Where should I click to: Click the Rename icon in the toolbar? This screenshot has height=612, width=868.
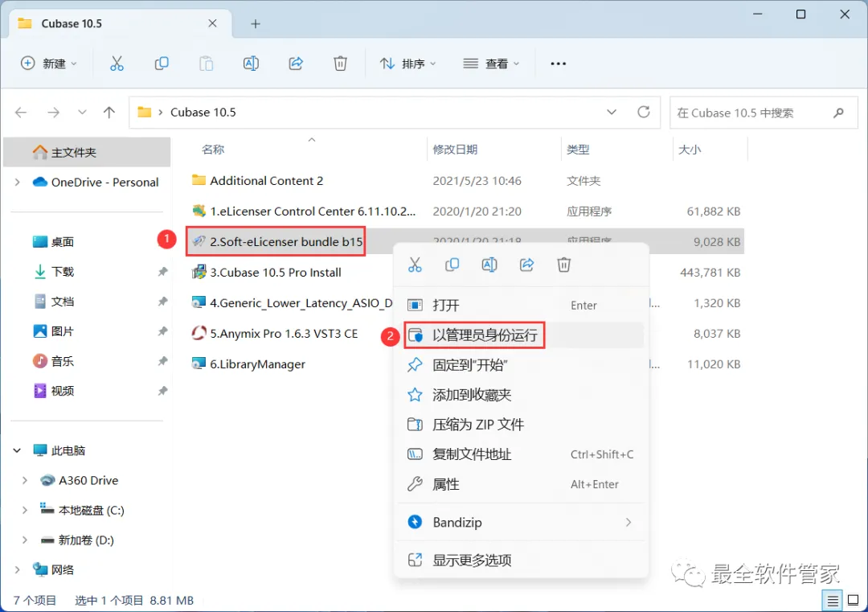251,64
